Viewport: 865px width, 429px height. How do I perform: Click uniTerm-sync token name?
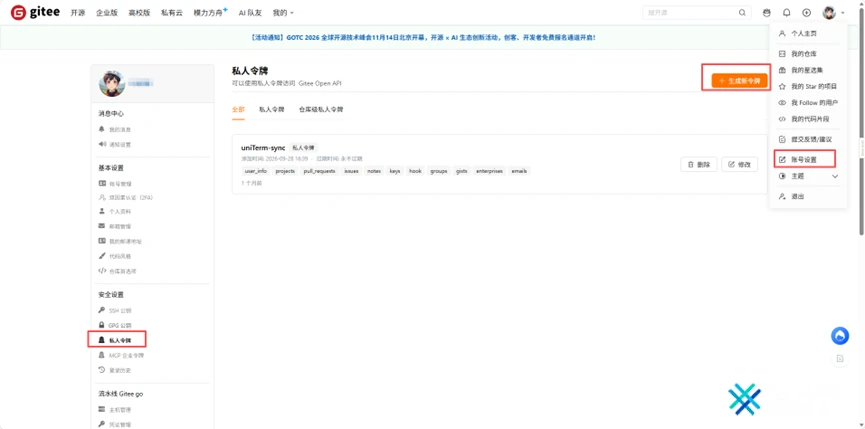263,148
